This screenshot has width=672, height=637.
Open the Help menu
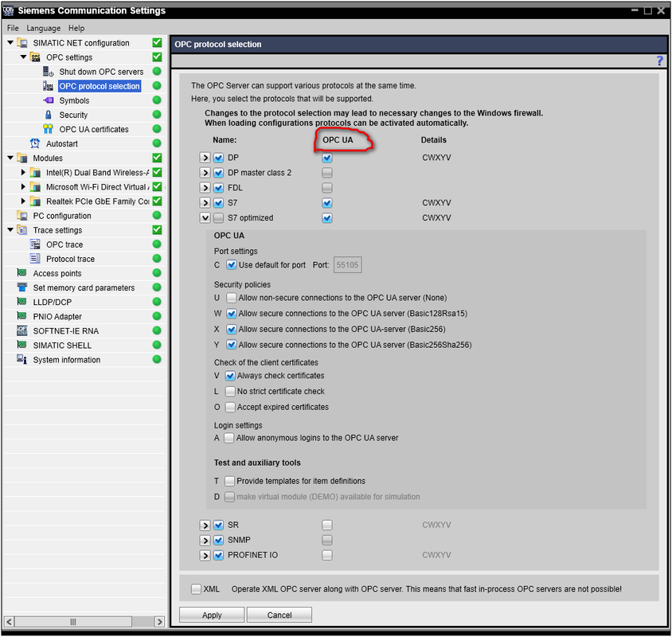(76, 28)
